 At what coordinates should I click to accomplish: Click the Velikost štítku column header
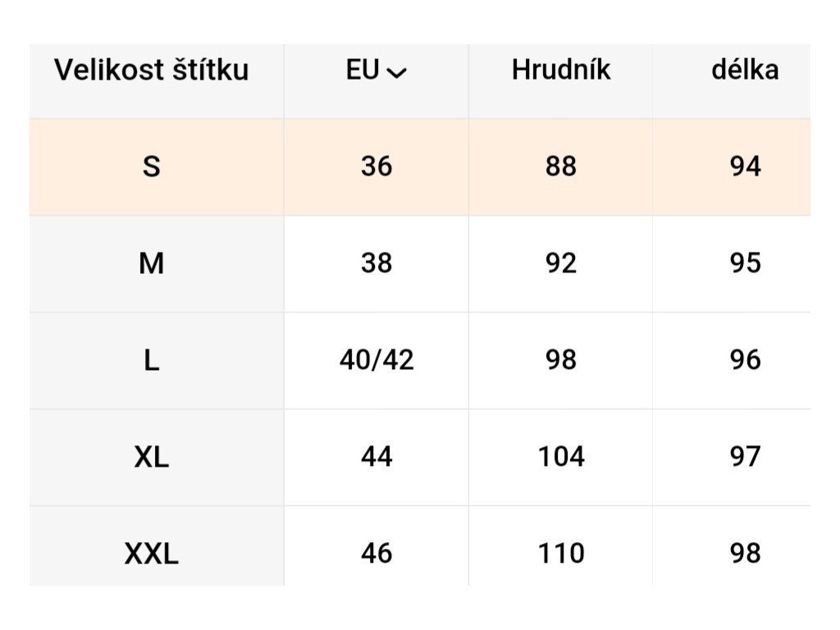152,71
